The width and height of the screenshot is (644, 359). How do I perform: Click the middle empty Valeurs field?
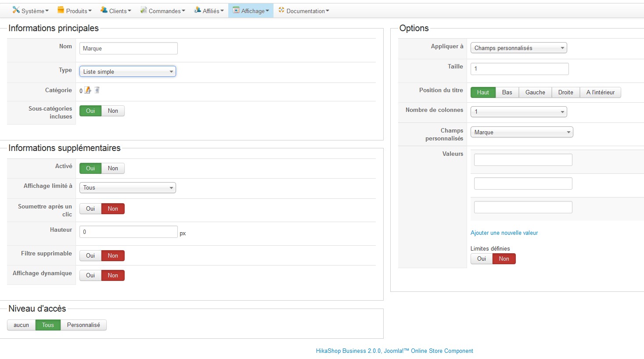(x=523, y=183)
